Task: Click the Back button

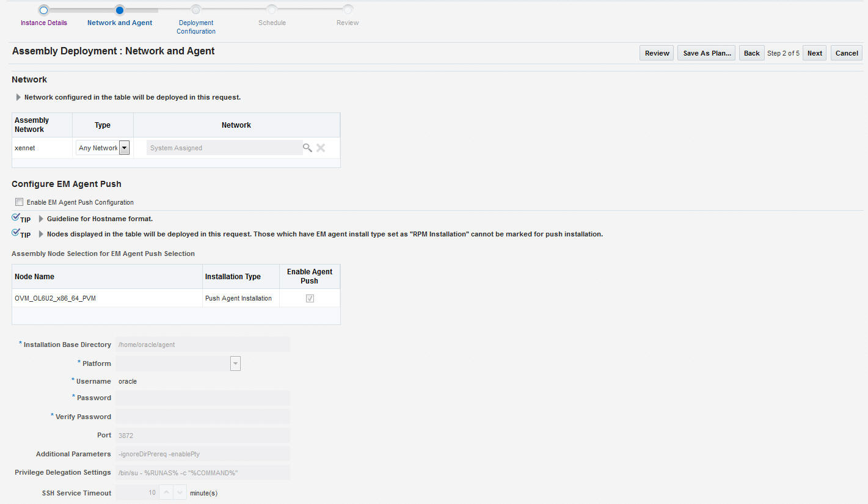Action: tap(751, 53)
